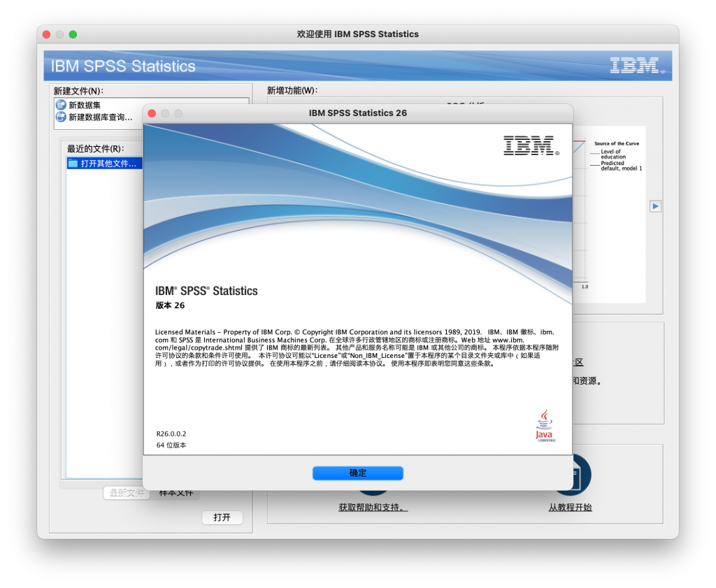Screen dimensions: 716x588
Task: Click the IBM logo in the welcome banner
Action: 637,65
